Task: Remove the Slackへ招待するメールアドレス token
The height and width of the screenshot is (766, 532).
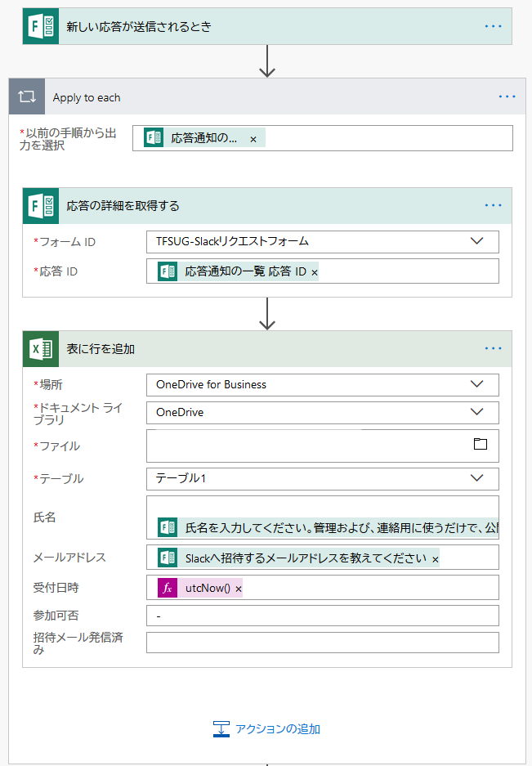Action: coord(436,559)
